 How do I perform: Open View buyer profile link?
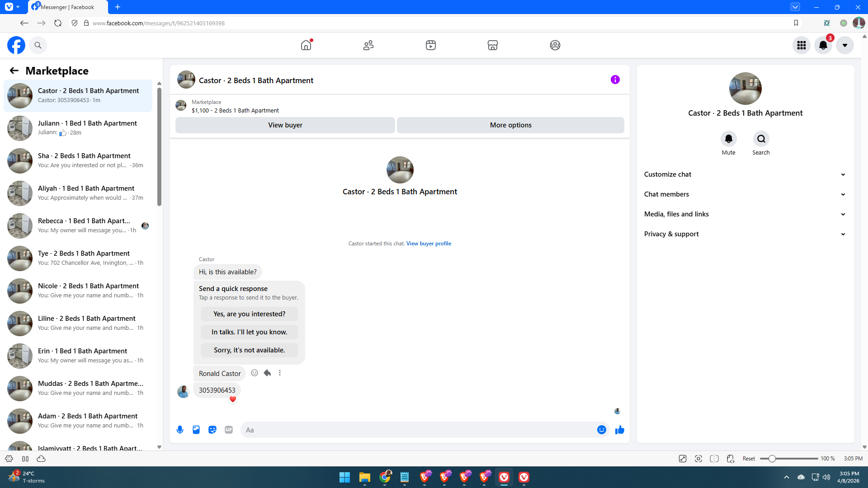[x=428, y=244]
